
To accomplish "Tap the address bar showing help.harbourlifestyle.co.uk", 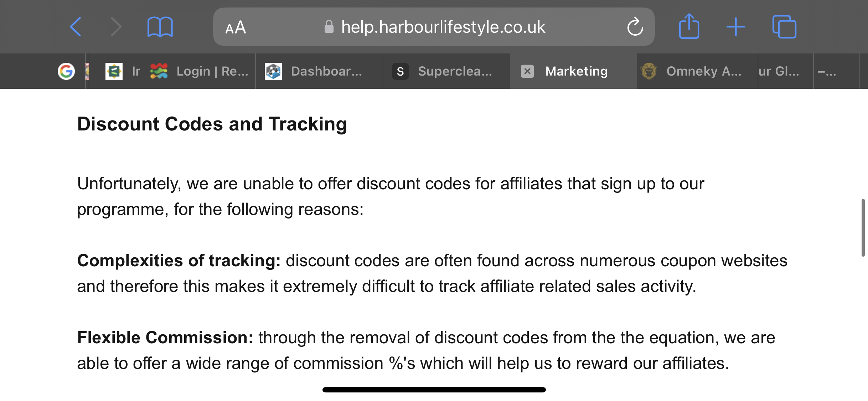I will [x=434, y=27].
